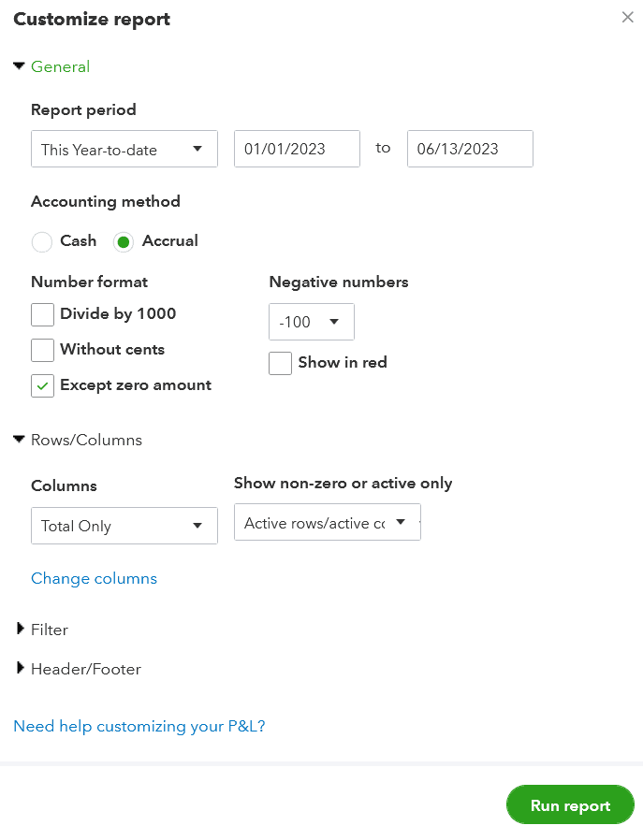The image size is (643, 840).
Task: Enable Divide by 1000 checkbox
Action: (x=43, y=314)
